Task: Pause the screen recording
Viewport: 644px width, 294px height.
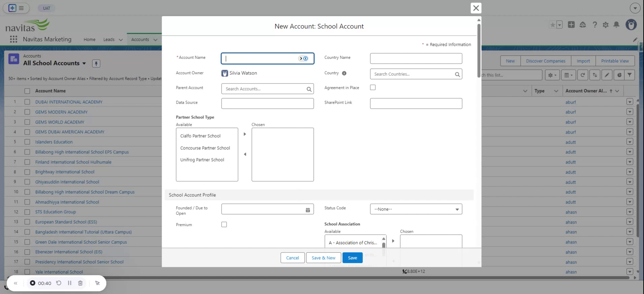Action: tap(70, 283)
